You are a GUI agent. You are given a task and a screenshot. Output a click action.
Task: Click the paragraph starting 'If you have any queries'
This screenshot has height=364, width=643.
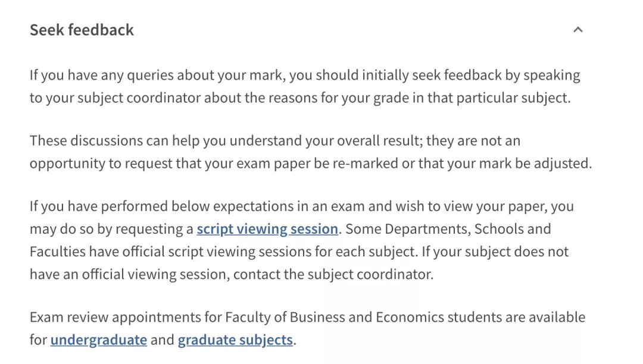(305, 86)
